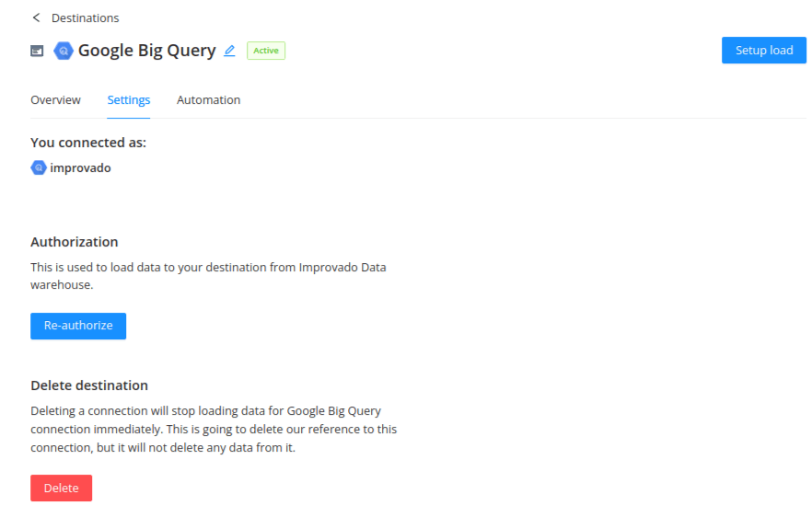Click the Re-authorize button

pyautogui.click(x=78, y=326)
